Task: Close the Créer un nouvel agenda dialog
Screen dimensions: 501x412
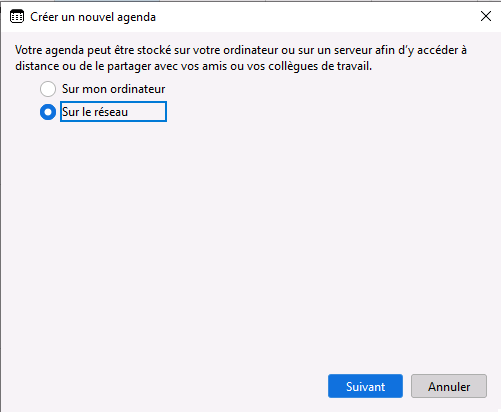Action: tap(486, 16)
